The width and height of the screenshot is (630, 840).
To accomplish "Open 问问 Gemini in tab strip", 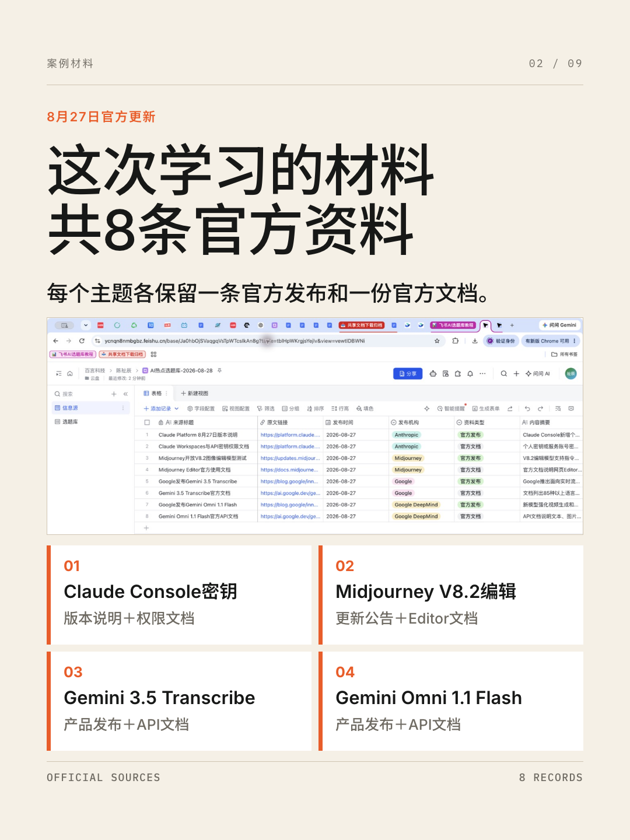I will pyautogui.click(x=559, y=325).
